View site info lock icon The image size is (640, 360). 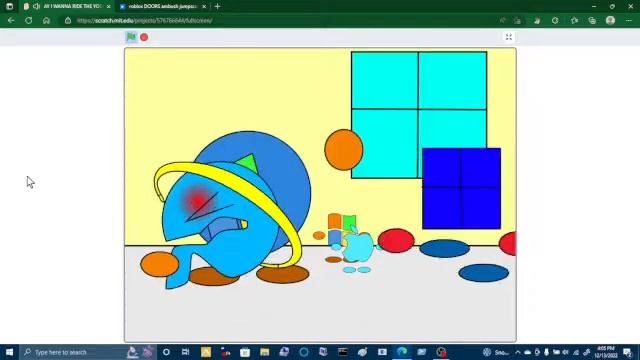click(x=68, y=20)
